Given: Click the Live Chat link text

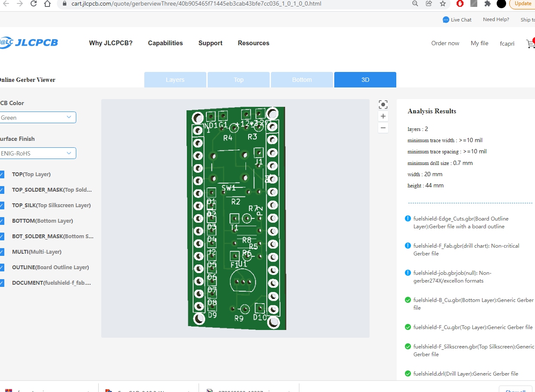Looking at the screenshot, I should tap(461, 20).
